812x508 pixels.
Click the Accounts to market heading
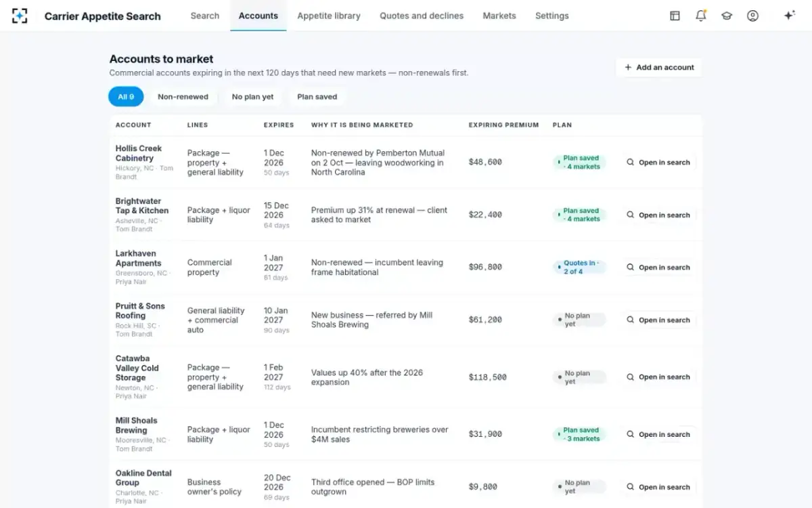pos(162,59)
